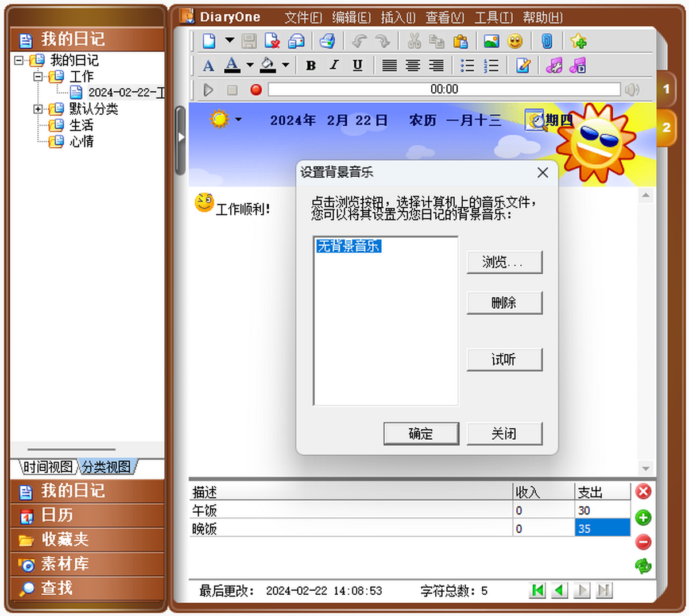The height and width of the screenshot is (616, 689).
Task: Select 无背景音乐 in the list
Action: pyautogui.click(x=349, y=246)
